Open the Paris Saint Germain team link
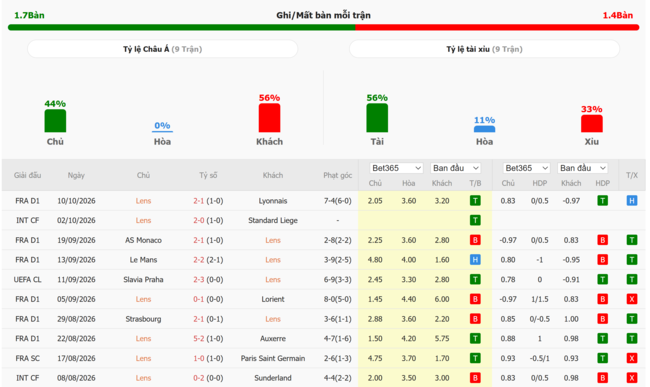 coord(273,358)
